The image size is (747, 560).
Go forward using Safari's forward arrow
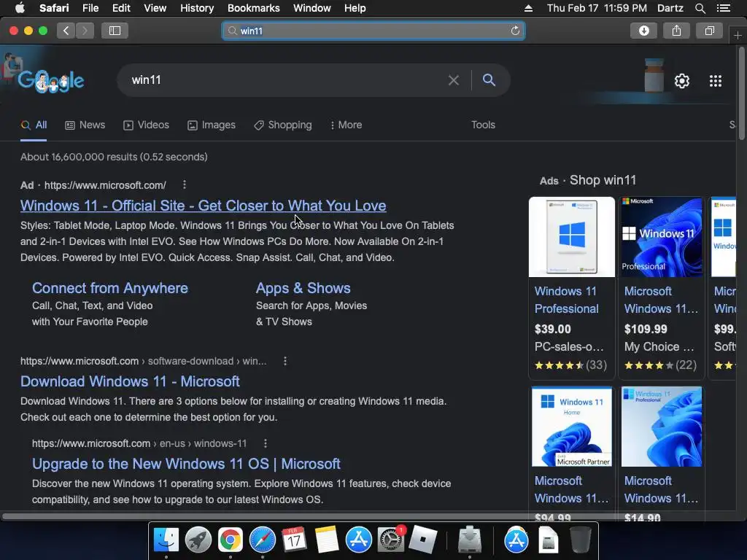pyautogui.click(x=85, y=31)
